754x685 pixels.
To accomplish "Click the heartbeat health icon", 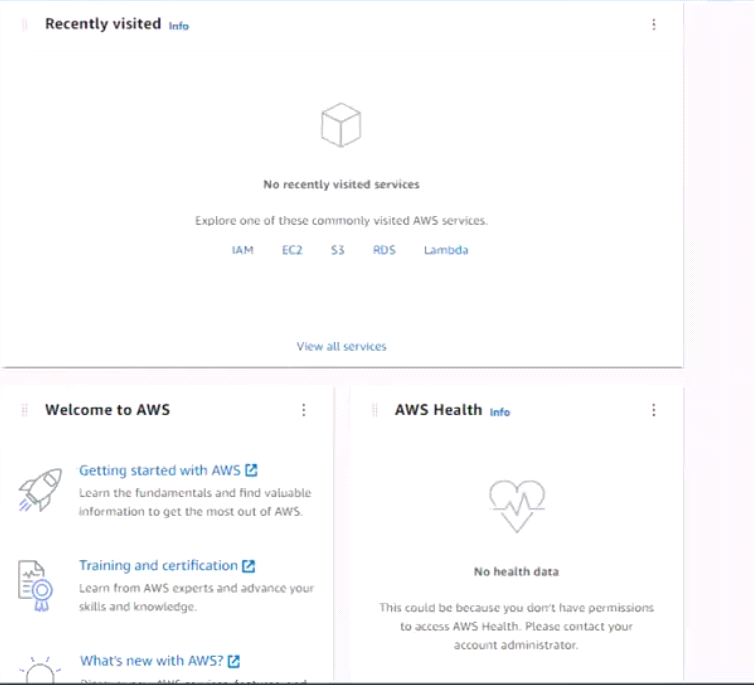I will (x=516, y=505).
